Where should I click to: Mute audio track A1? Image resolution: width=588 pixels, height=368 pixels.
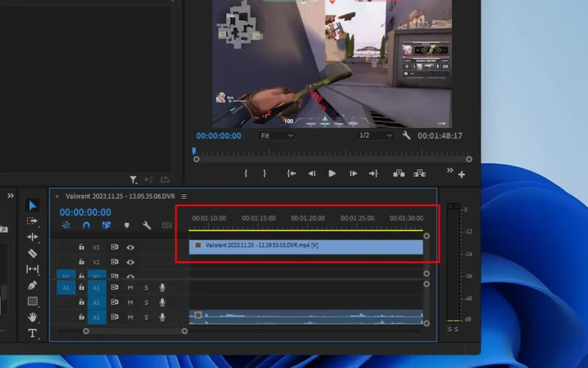coord(130,288)
